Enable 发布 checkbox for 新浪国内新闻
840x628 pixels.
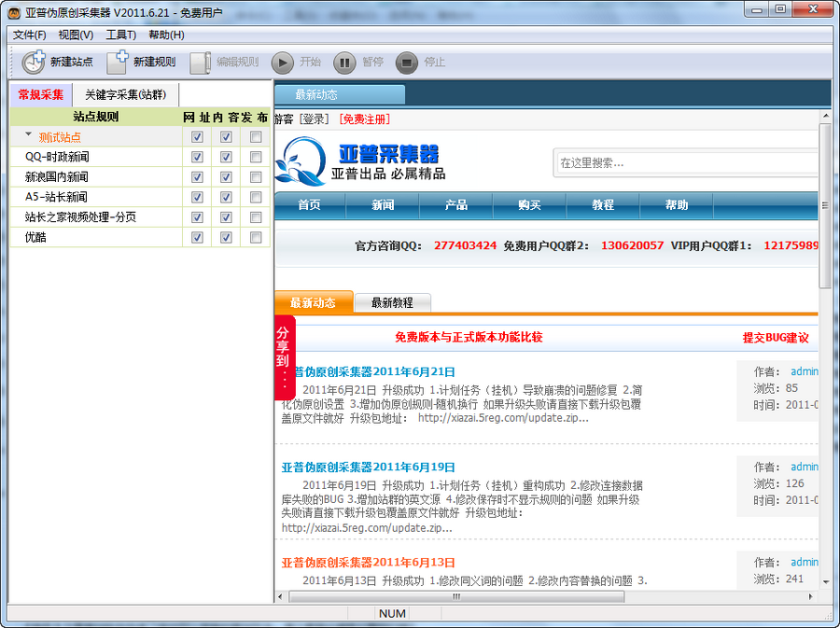(256, 177)
